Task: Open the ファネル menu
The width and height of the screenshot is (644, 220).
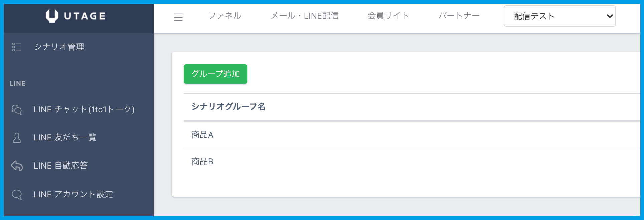Action: click(225, 16)
